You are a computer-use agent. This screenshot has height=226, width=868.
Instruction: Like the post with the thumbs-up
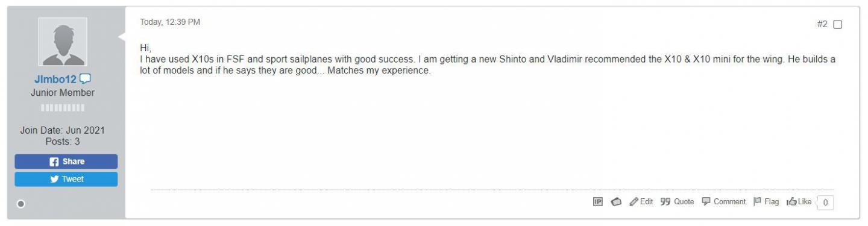799,202
